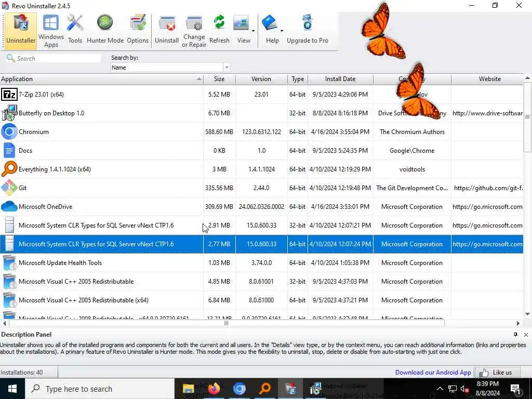Sort by the Application column header

(x=101, y=79)
